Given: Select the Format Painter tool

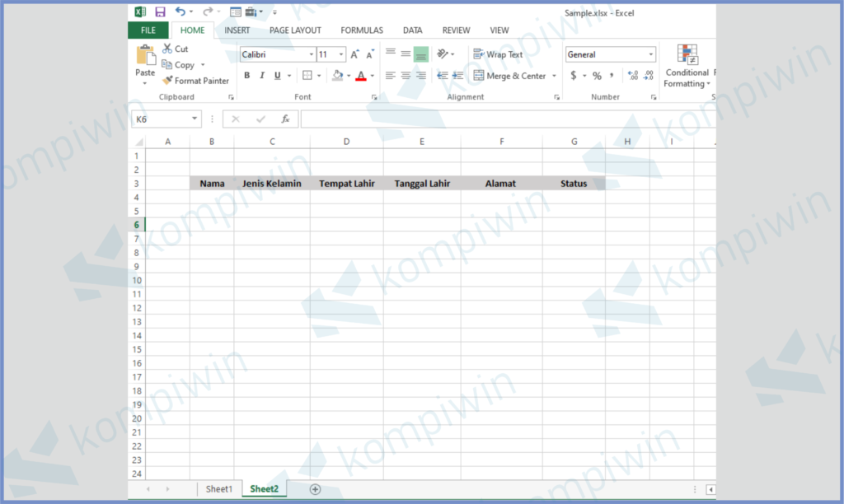Looking at the screenshot, I should click(196, 81).
